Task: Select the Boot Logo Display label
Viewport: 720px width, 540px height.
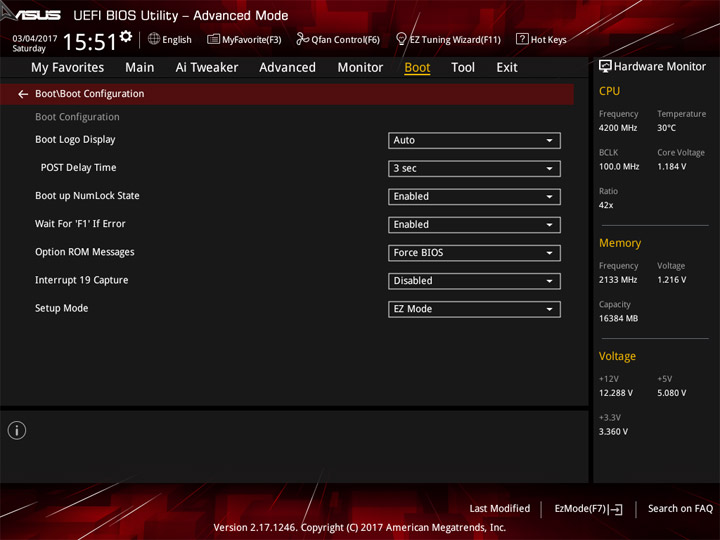Action: (75, 140)
